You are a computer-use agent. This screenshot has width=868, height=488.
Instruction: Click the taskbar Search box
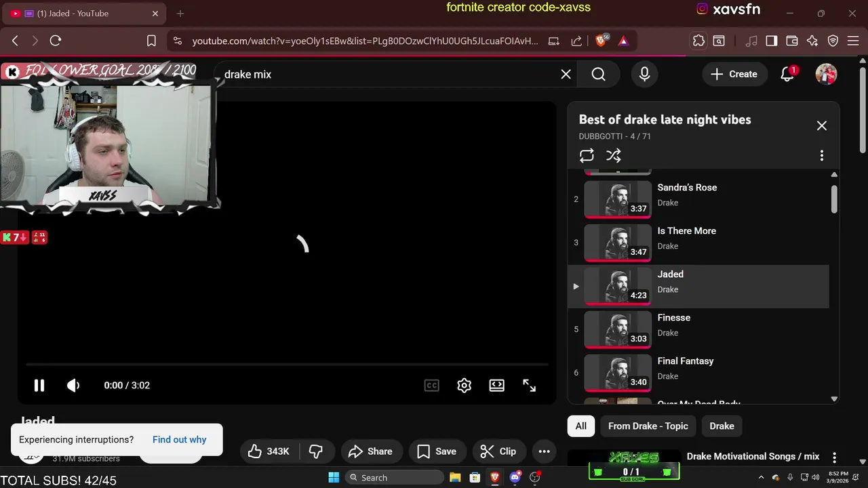(x=393, y=477)
